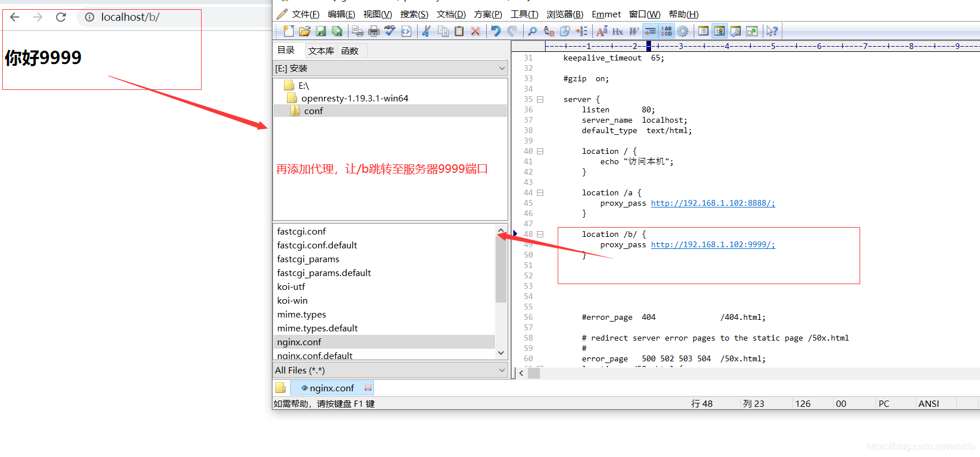Run the ABC spell check icon
This screenshot has height=457, width=980.
click(390, 31)
